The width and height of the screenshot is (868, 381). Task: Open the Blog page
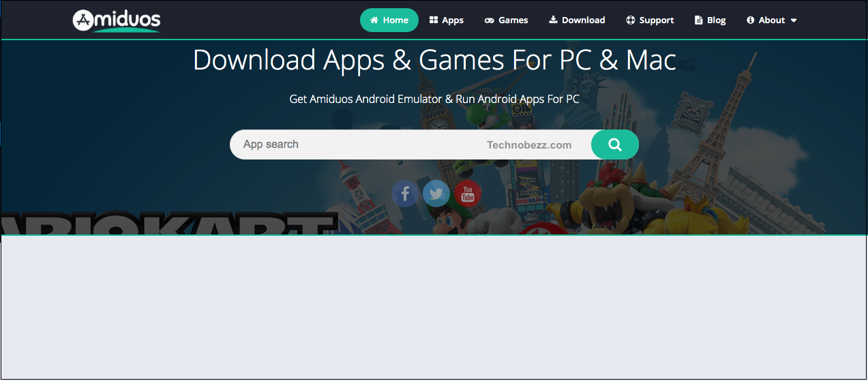710,20
